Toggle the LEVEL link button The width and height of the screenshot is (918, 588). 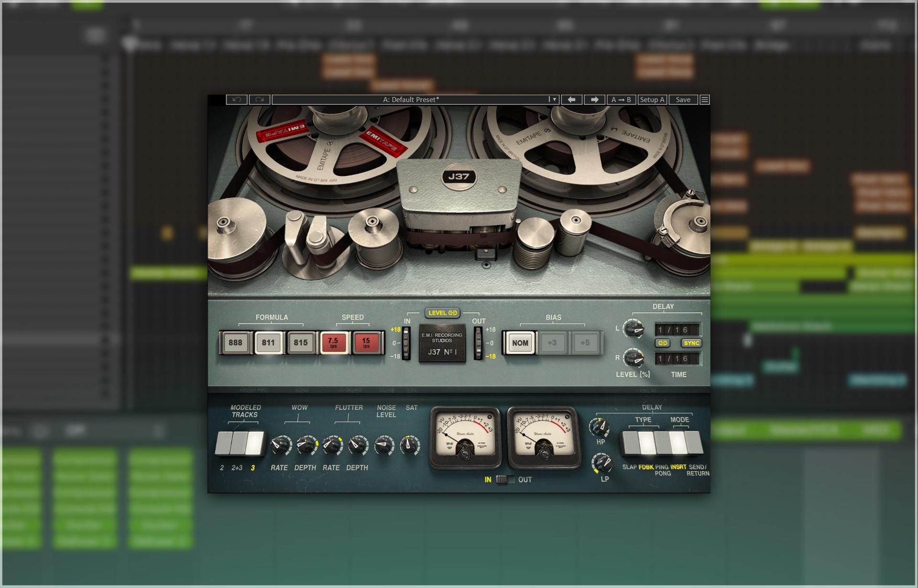click(442, 313)
